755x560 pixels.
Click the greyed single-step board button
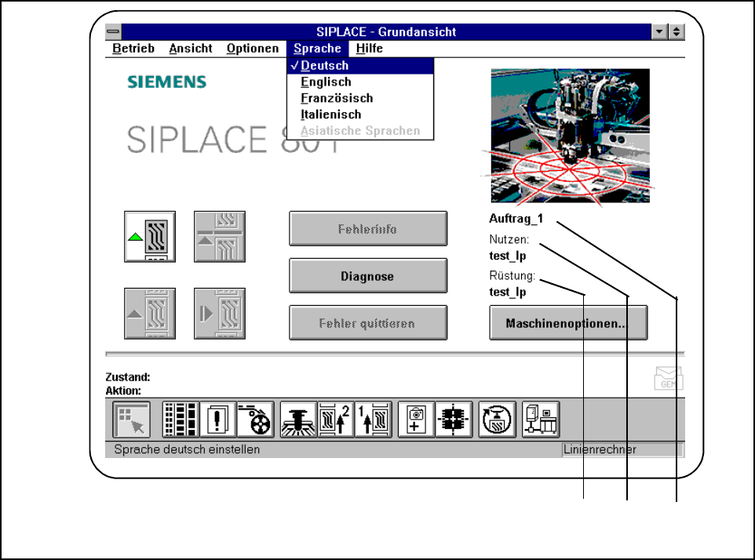pyautogui.click(x=220, y=314)
